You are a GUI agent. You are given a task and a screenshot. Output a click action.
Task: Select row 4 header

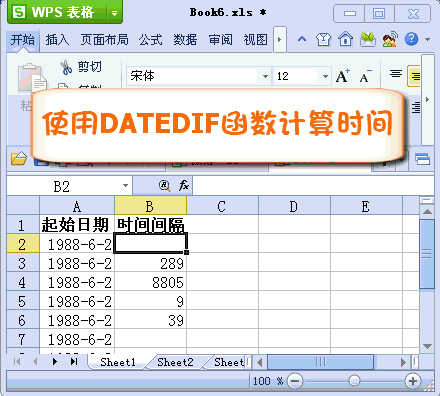coord(23,282)
